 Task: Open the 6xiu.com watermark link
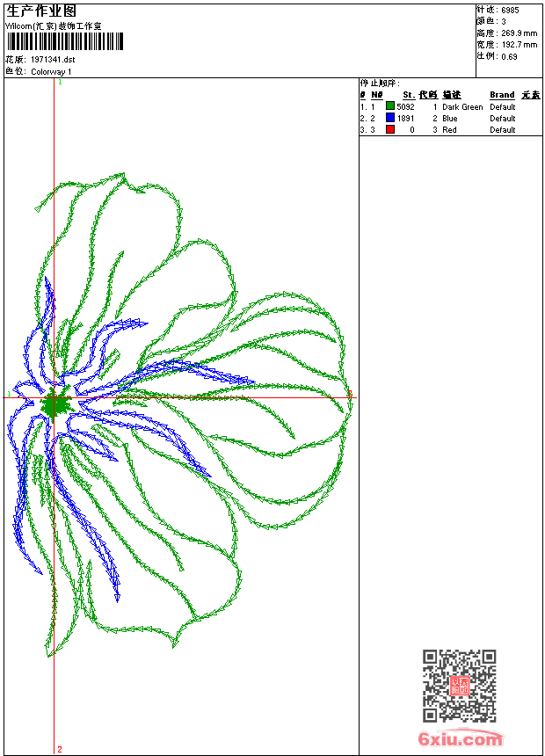point(460,738)
